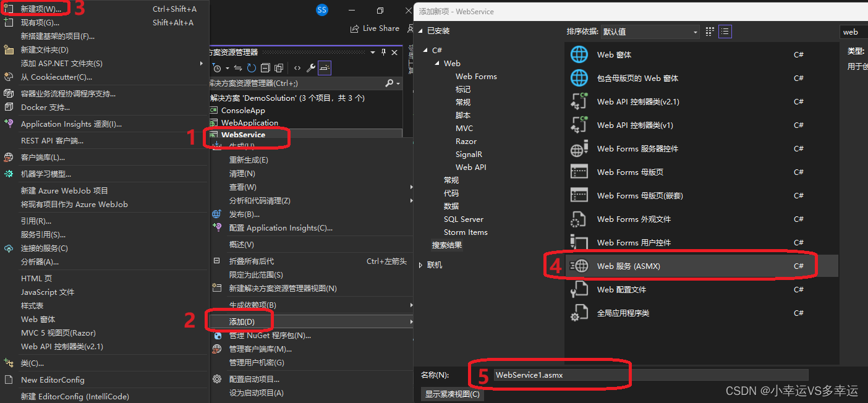Click the 发布(B)... globe icon
The image size is (868, 403).
216,214
